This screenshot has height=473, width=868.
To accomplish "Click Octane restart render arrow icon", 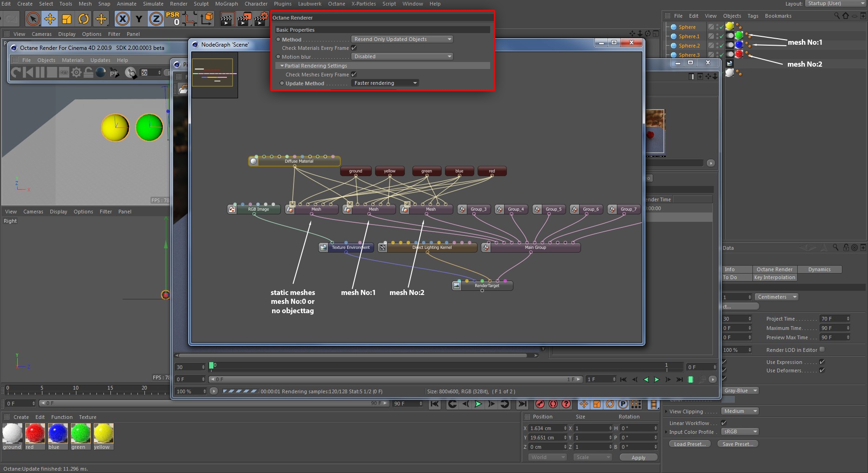I will pyautogui.click(x=16, y=72).
